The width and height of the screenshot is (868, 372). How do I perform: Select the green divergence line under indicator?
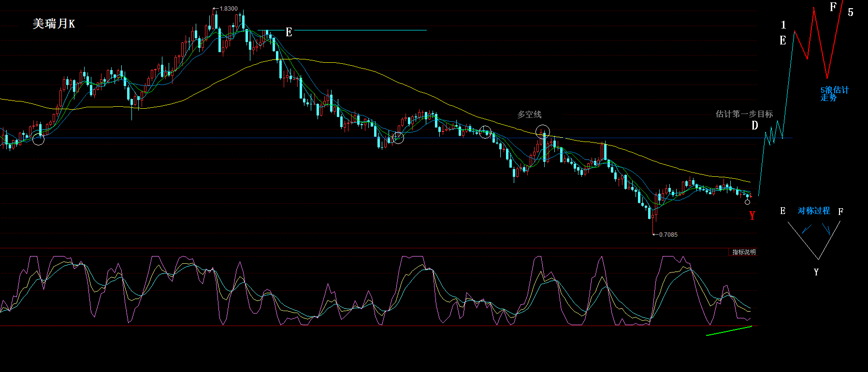click(x=729, y=330)
